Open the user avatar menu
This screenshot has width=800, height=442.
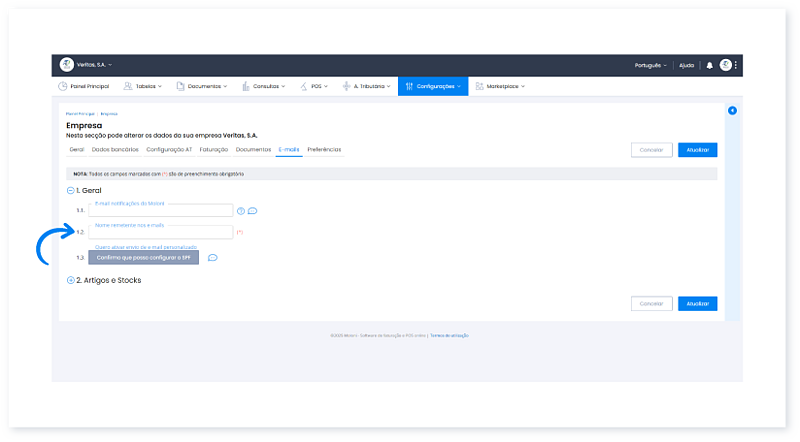tap(726, 65)
